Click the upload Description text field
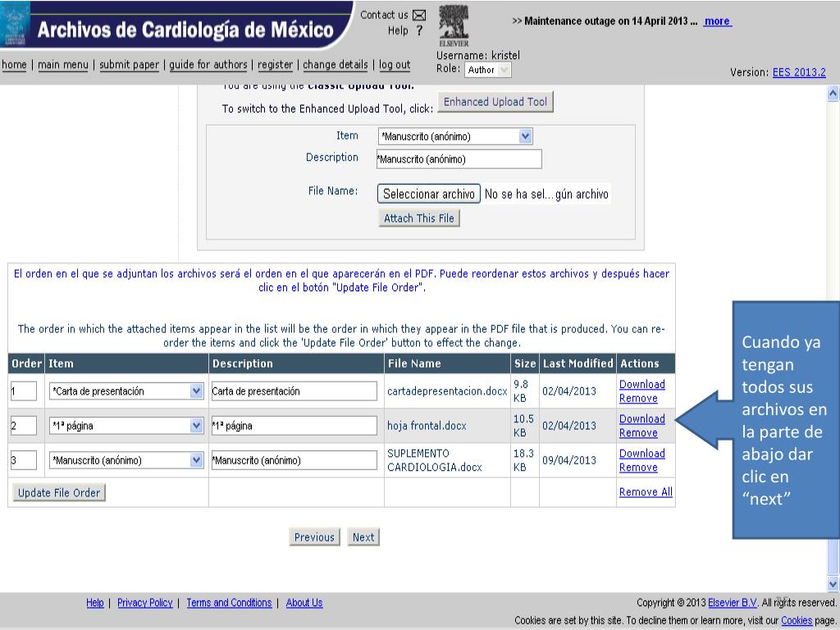Image resolution: width=840 pixels, height=630 pixels. tap(459, 159)
